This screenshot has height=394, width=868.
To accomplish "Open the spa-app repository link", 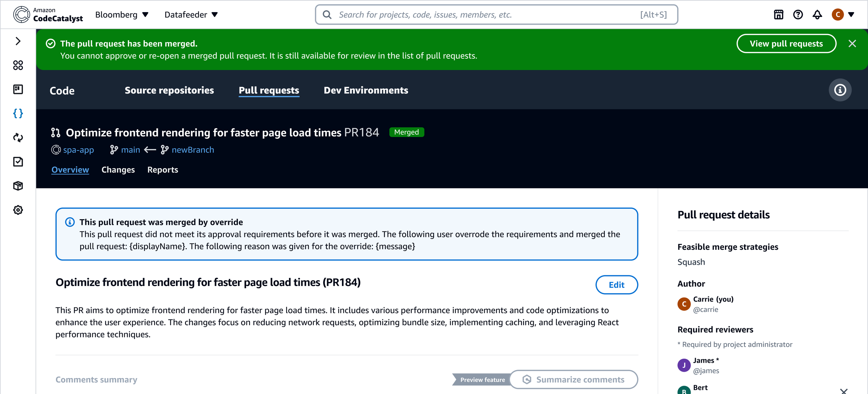I will 78,150.
